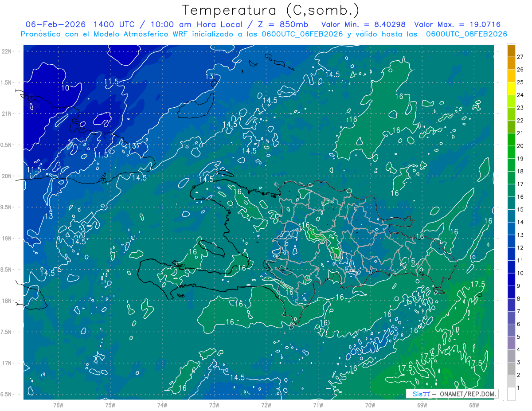Click "Valor Max. = 19.0716" text

457,24
